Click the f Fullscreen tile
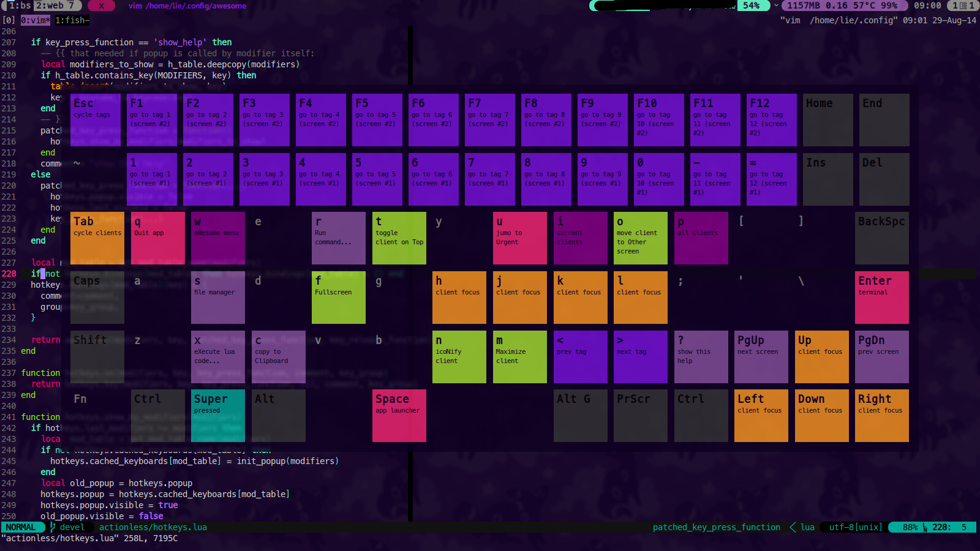 (339, 298)
